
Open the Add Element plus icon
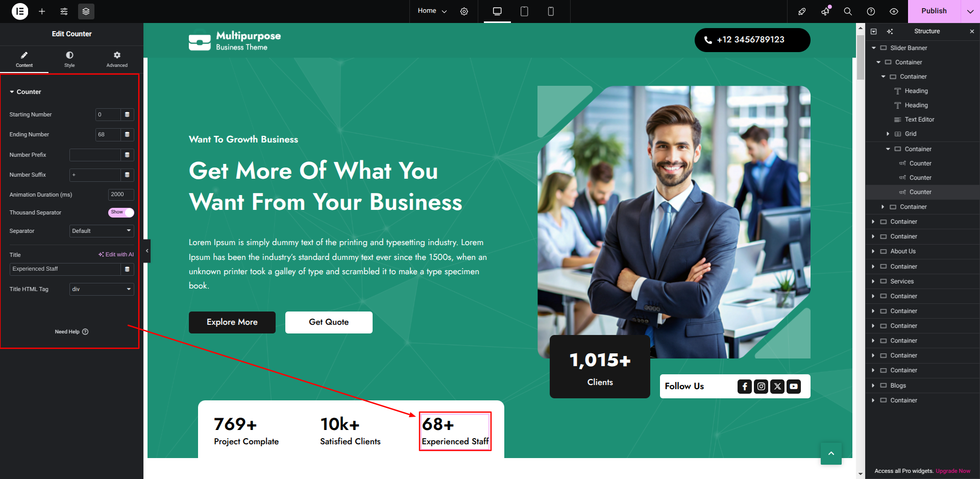tap(42, 11)
